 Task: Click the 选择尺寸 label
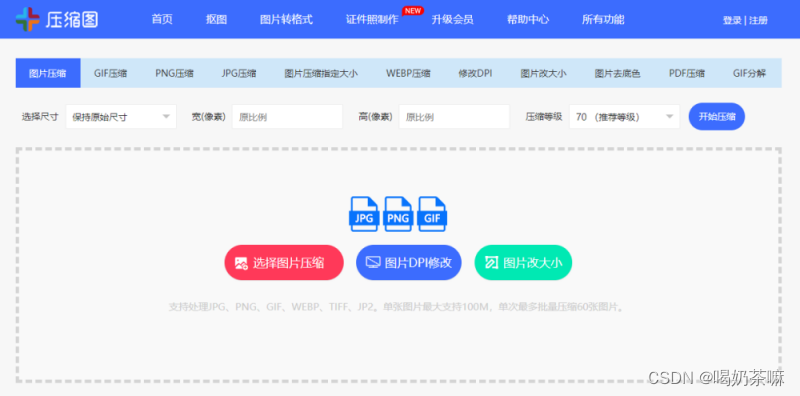tap(40, 117)
